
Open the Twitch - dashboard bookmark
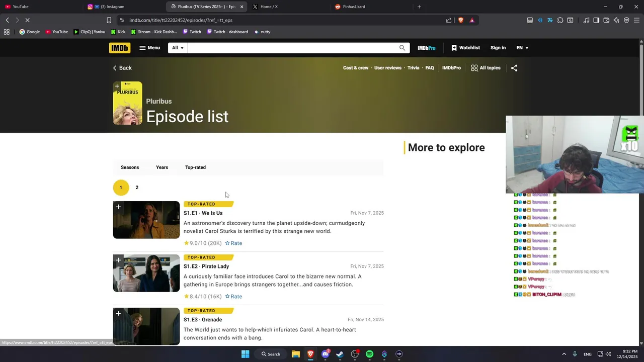click(227, 32)
